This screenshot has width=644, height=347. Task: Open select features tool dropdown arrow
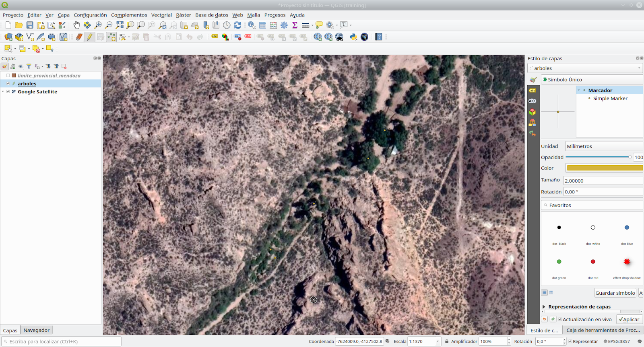click(15, 49)
